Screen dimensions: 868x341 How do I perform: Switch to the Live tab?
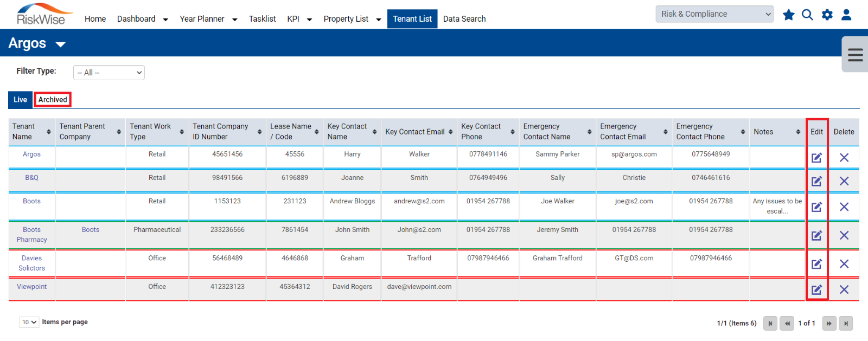(x=20, y=100)
